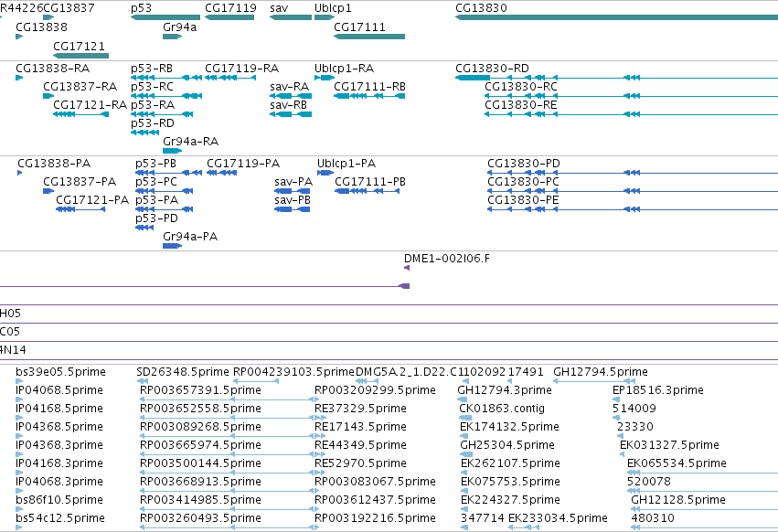The height and width of the screenshot is (532, 778).
Task: Select the sav gene arrow
Action: tap(290, 17)
